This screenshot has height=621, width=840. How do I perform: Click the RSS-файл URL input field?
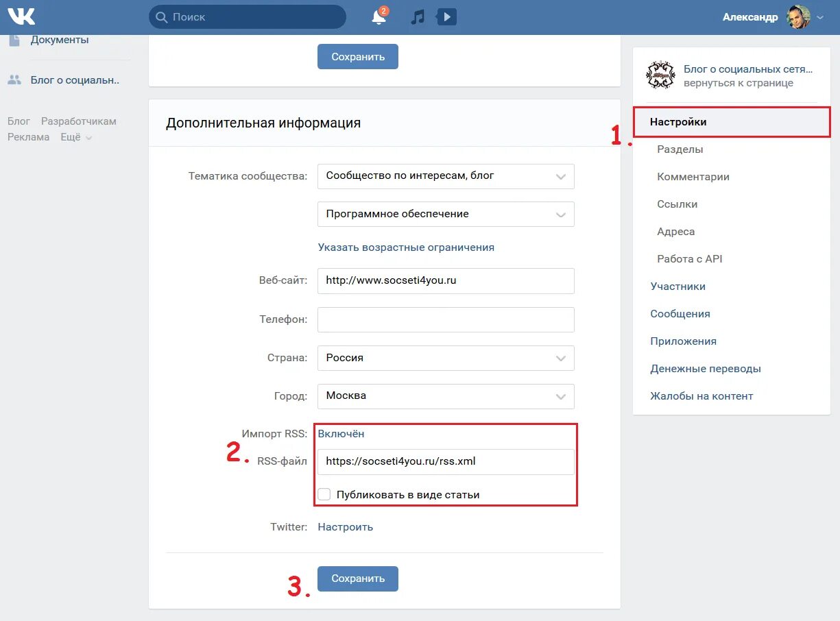[446, 462]
